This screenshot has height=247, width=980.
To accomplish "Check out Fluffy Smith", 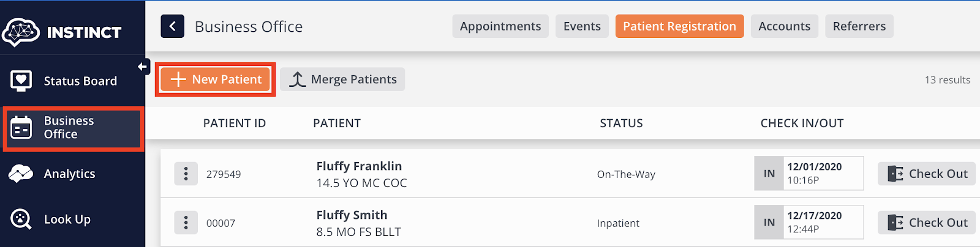I will tap(927, 223).
